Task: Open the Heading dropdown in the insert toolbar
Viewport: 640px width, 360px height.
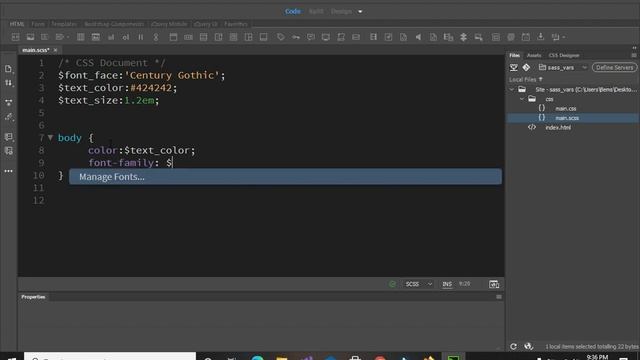Action: coord(63,37)
